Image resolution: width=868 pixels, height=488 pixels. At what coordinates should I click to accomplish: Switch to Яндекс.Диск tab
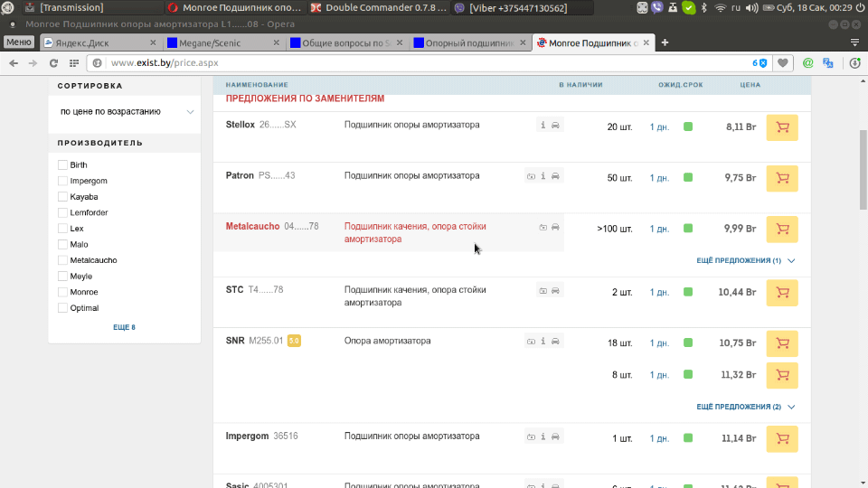[99, 42]
